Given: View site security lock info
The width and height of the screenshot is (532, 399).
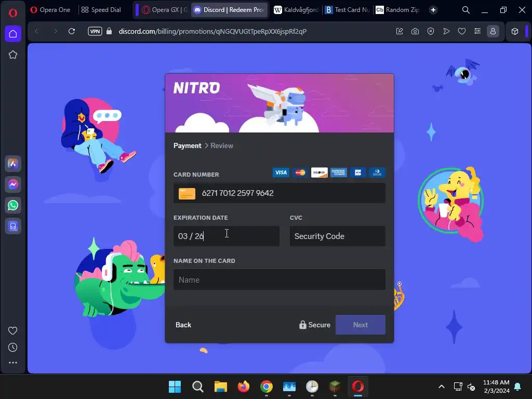Looking at the screenshot, I should click(109, 31).
